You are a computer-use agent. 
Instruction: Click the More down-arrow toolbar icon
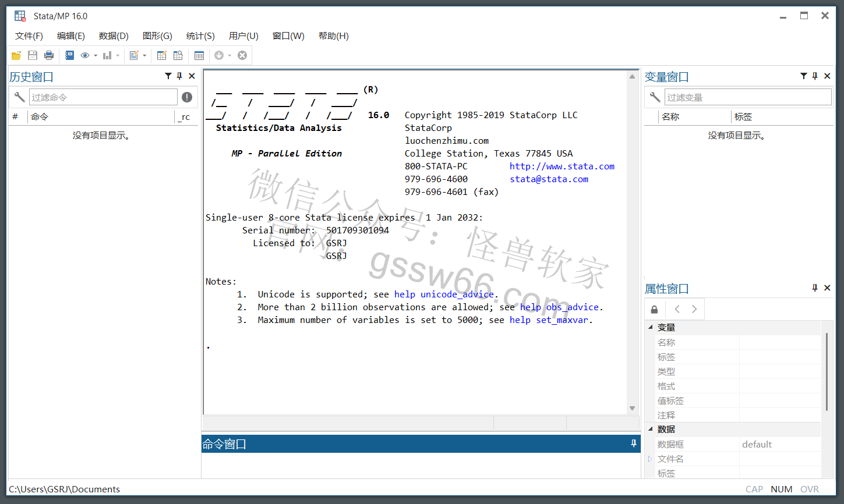point(219,55)
